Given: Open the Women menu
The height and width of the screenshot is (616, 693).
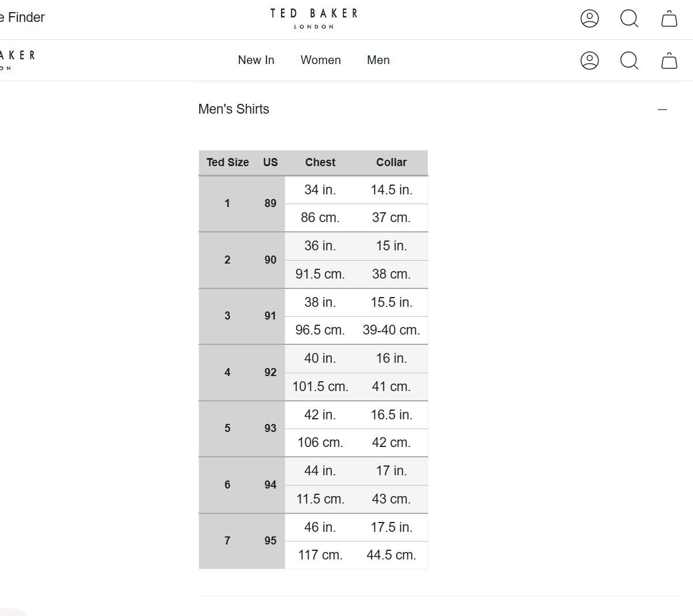Looking at the screenshot, I should click(320, 60).
